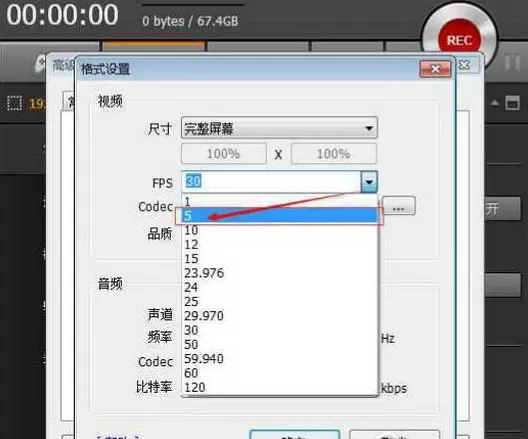Close the advanced settings window behind
528x439 pixels.
pyautogui.click(x=465, y=65)
